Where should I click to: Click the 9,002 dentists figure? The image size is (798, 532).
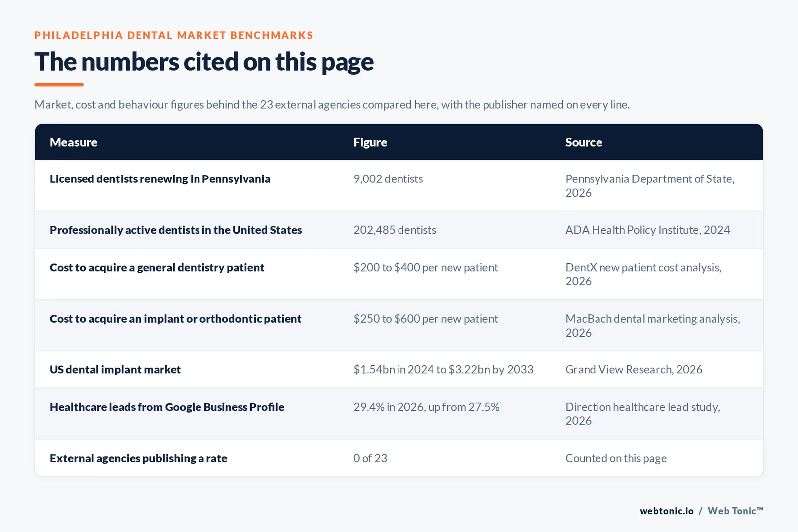tap(388, 179)
